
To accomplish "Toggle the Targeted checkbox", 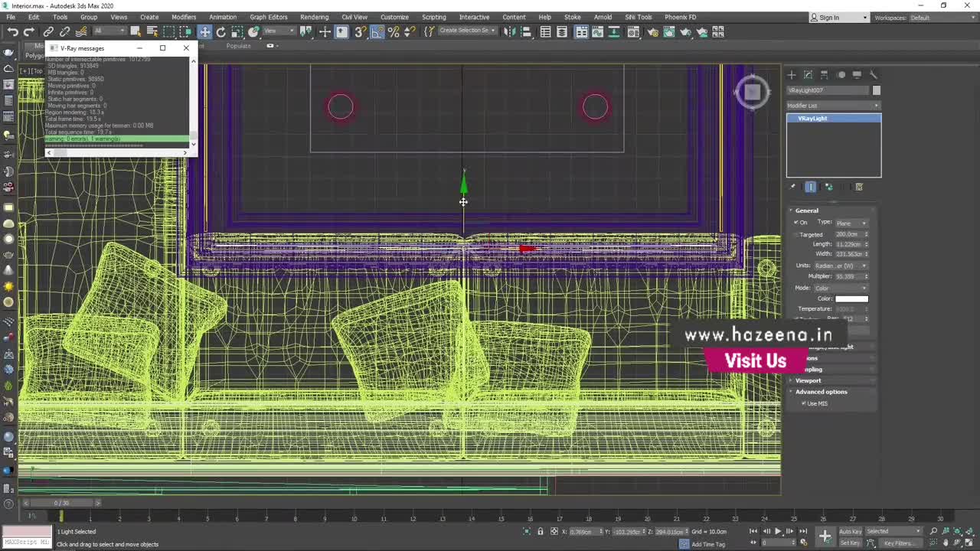I will (x=796, y=234).
